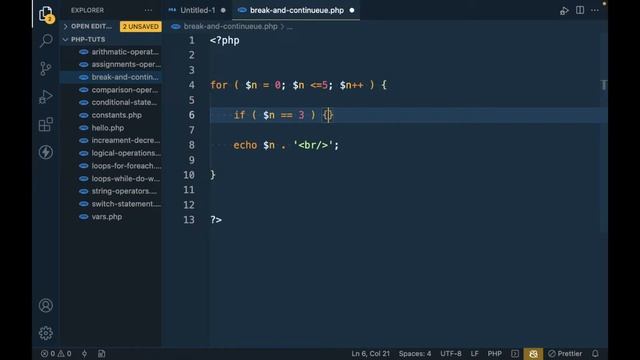This screenshot has height=360, width=640.
Task: Change encoding via UTF-8
Action: coord(451,353)
